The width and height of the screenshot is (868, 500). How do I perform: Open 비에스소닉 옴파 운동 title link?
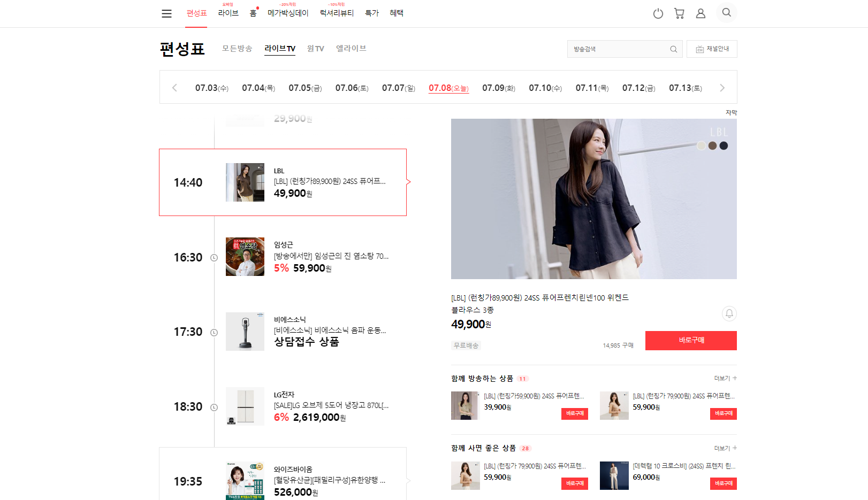click(x=330, y=330)
